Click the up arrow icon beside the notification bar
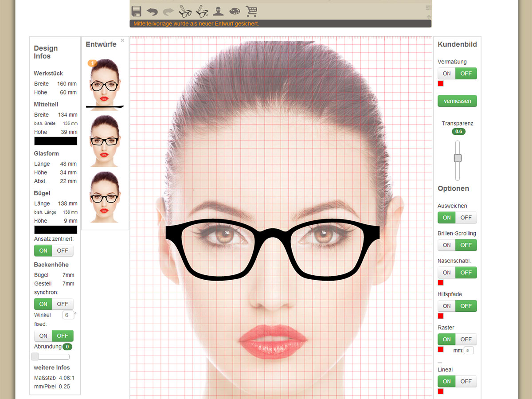532x399 pixels. pyautogui.click(x=429, y=17)
